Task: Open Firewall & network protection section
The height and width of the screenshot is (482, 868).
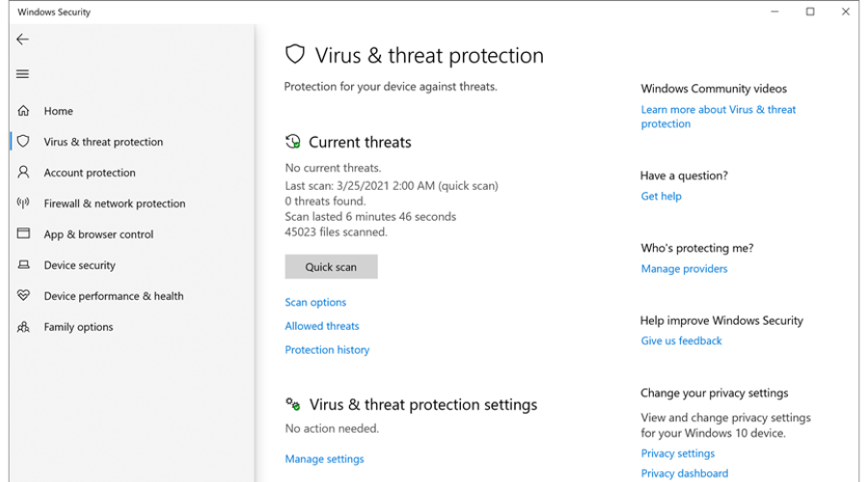Action: (115, 203)
